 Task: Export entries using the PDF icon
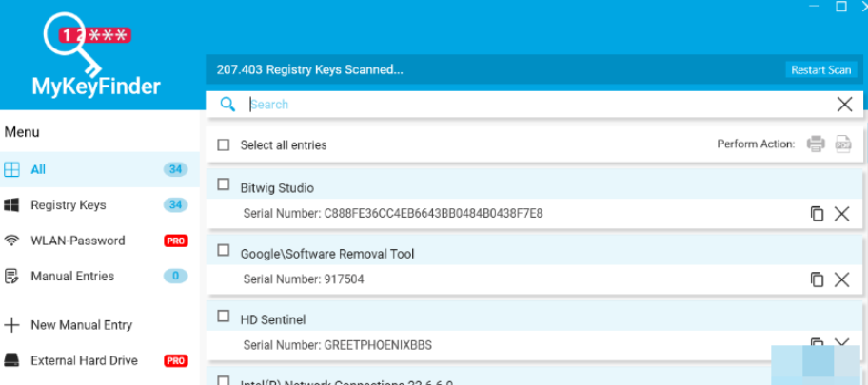[x=843, y=144]
